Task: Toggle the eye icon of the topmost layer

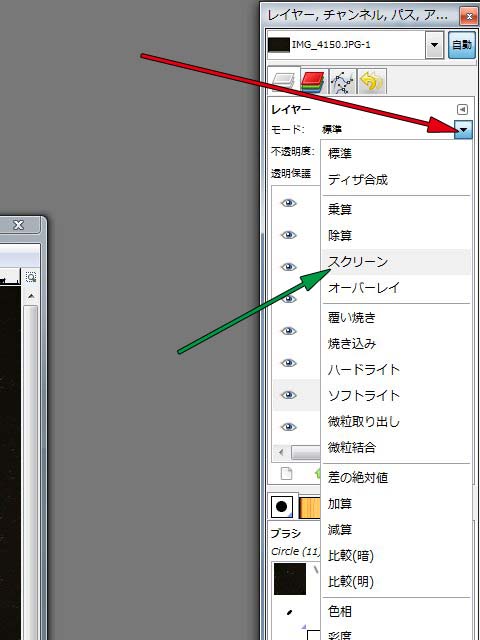Action: click(x=289, y=203)
